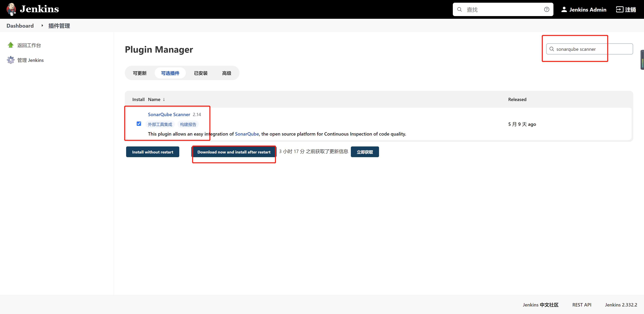Uncheck the SonarQube Scanner install checkbox

139,124
